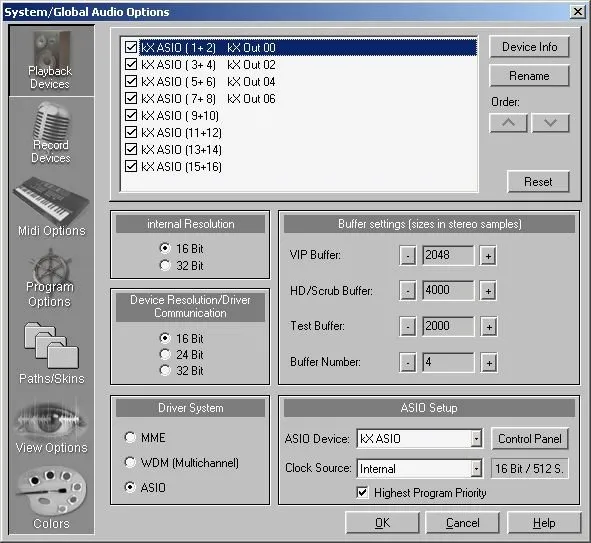This screenshot has height=543, width=591.
Task: Expand the ASIO Device dropdown
Action: click(476, 439)
